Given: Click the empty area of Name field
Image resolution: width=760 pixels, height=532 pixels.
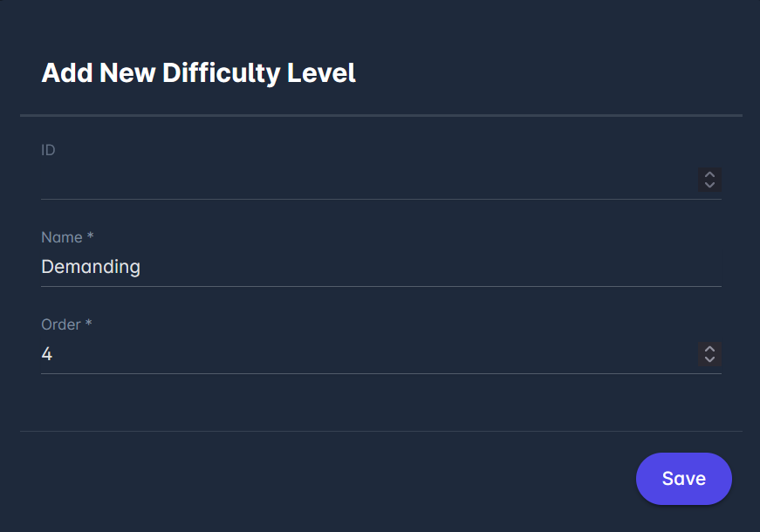Looking at the screenshot, I should (436, 267).
